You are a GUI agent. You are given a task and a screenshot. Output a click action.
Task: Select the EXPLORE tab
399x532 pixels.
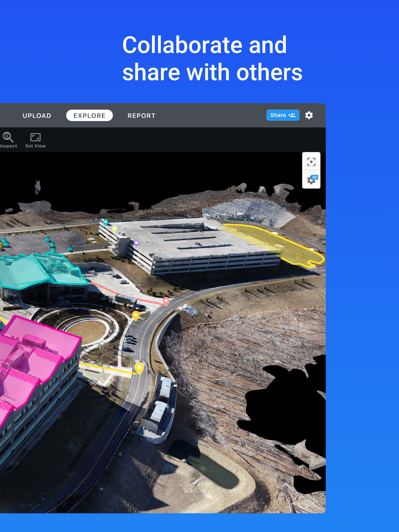(x=89, y=116)
